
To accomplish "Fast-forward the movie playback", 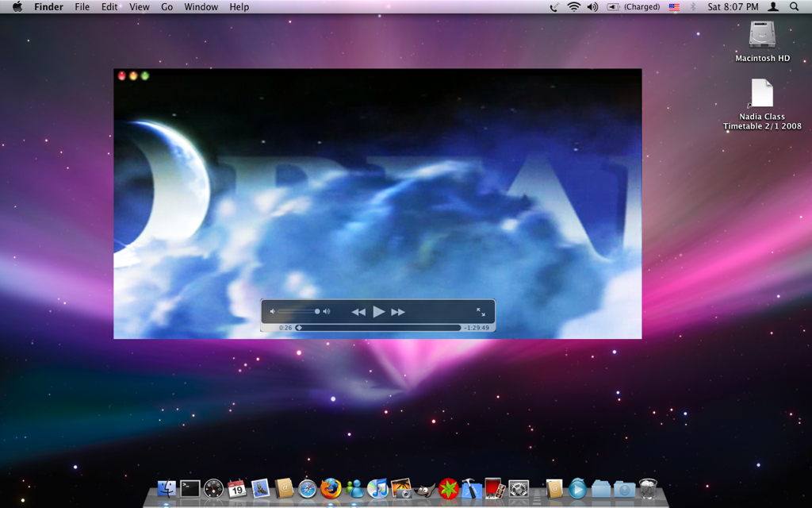I will (x=397, y=311).
